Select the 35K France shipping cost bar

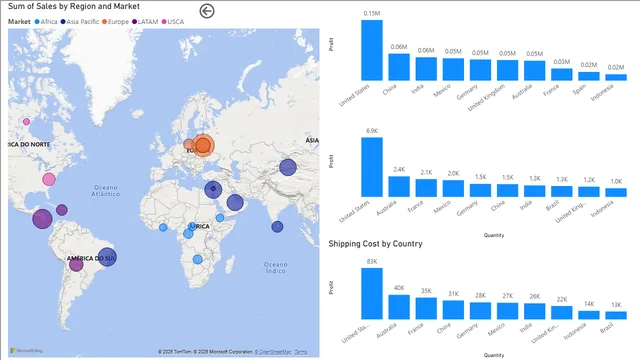click(426, 308)
